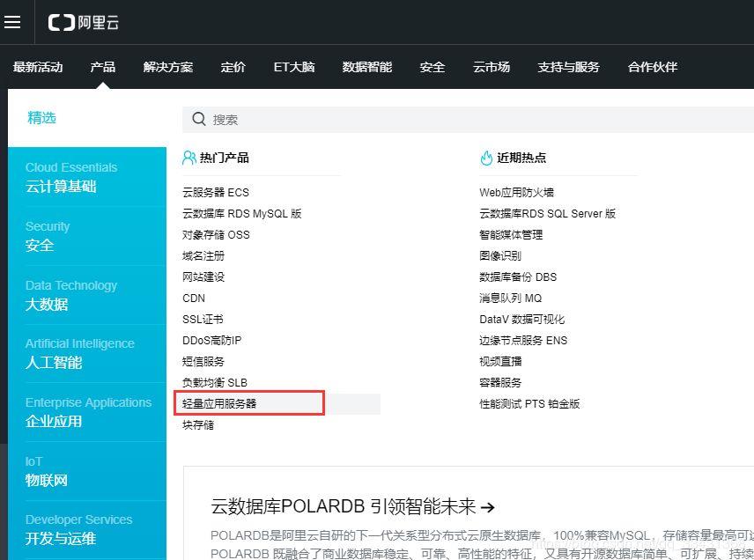This screenshot has width=754, height=560.
Task: Select Cloud Essentials 云计算基础 category
Action: click(x=87, y=177)
